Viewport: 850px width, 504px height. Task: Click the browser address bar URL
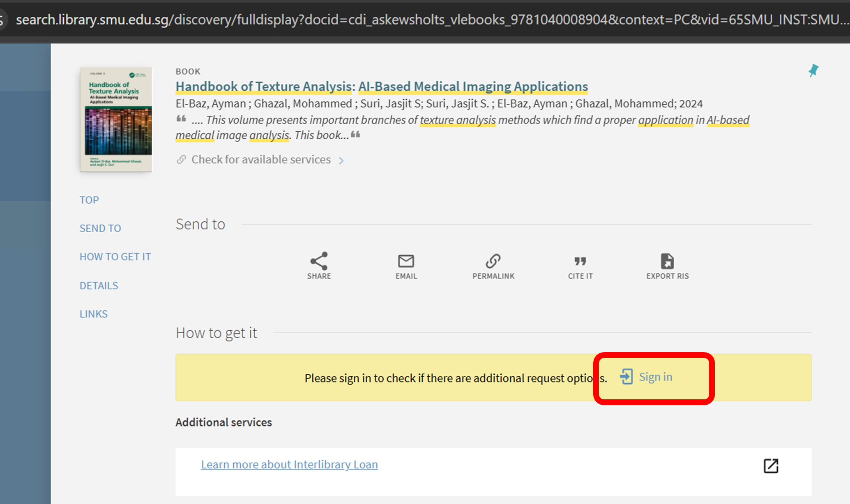tap(427, 20)
